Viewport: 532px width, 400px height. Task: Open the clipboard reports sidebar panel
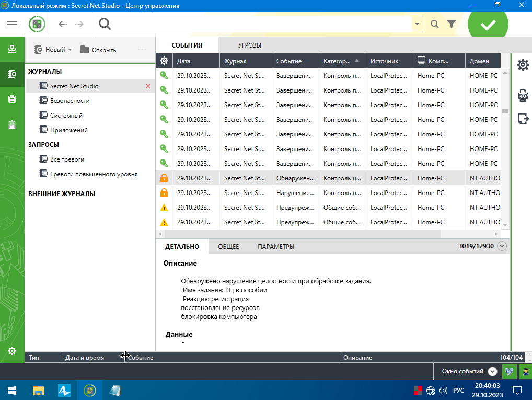pos(12,124)
